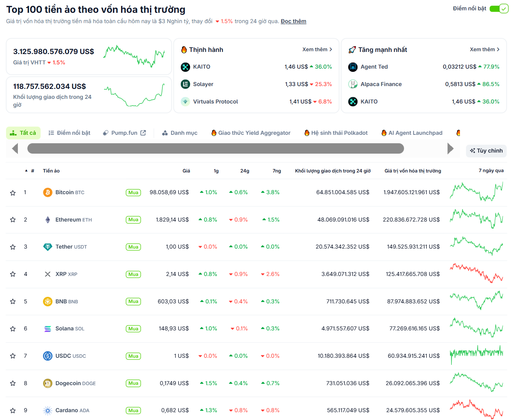Select the Tất cả tab
The width and height of the screenshot is (513, 420).
[23, 133]
